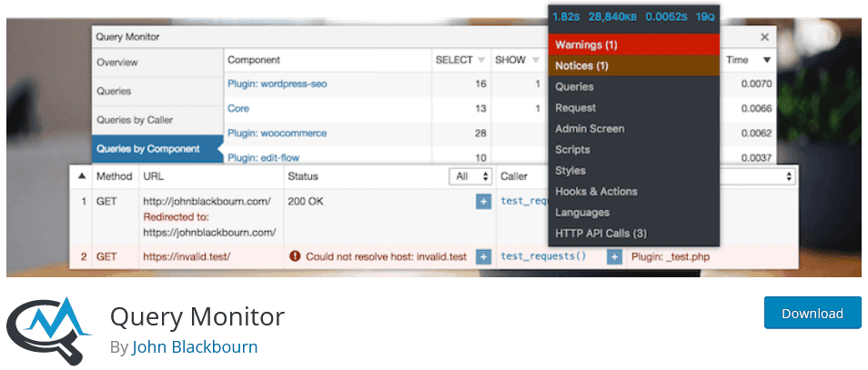Click plus icon after test_requests() caller in row 2

[614, 257]
